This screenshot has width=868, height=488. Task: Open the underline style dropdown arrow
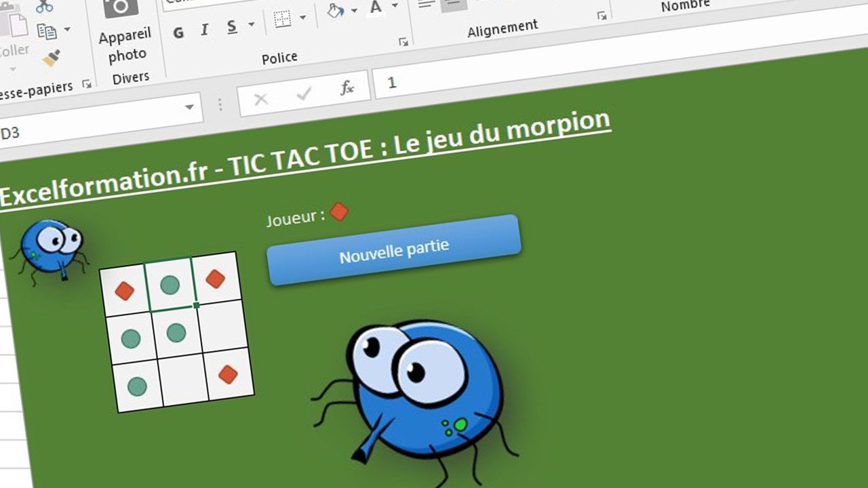click(x=251, y=24)
